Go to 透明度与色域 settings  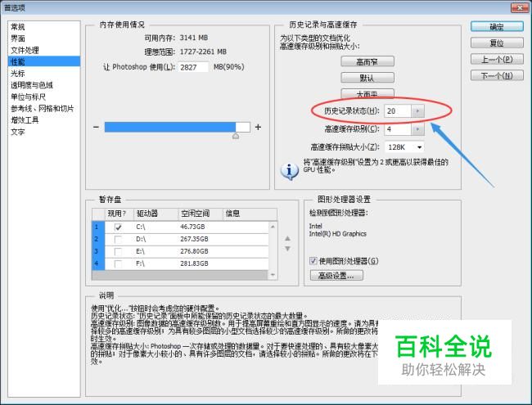[32, 85]
